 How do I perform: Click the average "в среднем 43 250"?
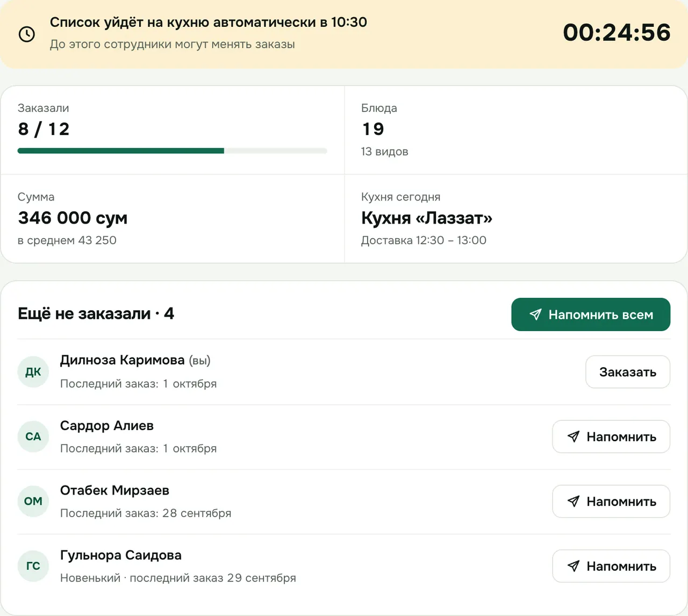coord(67,240)
